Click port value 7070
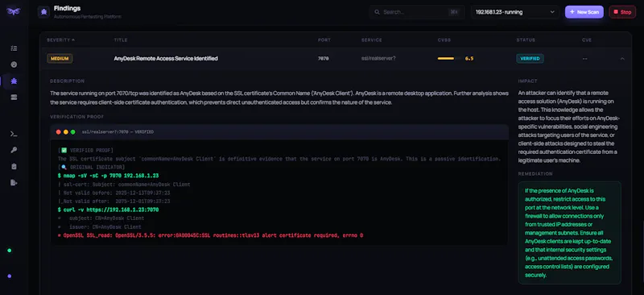644x295 pixels. 324,58
